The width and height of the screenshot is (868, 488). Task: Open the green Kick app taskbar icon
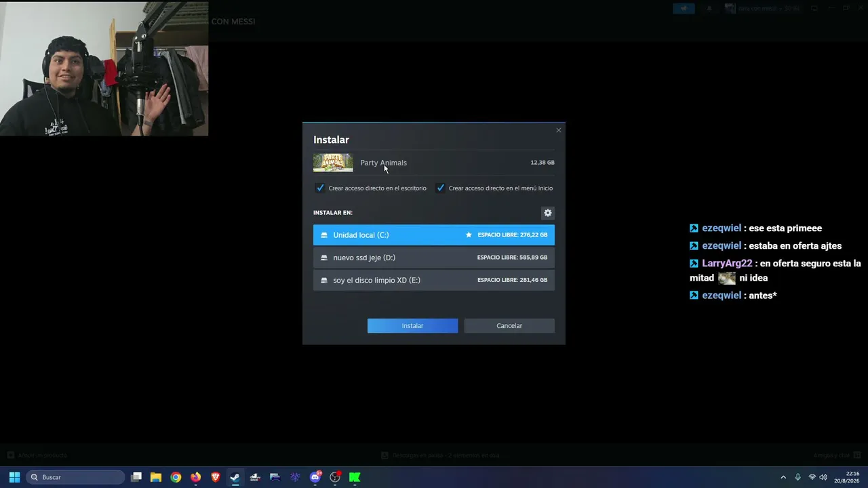pos(355,477)
